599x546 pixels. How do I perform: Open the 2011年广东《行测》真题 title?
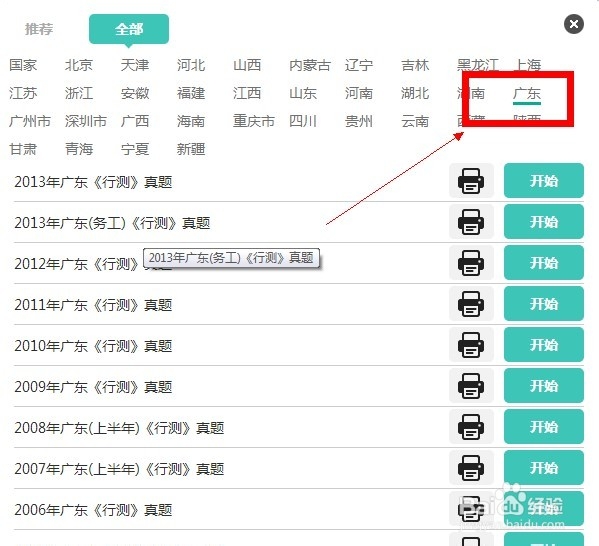pyautogui.click(x=93, y=305)
